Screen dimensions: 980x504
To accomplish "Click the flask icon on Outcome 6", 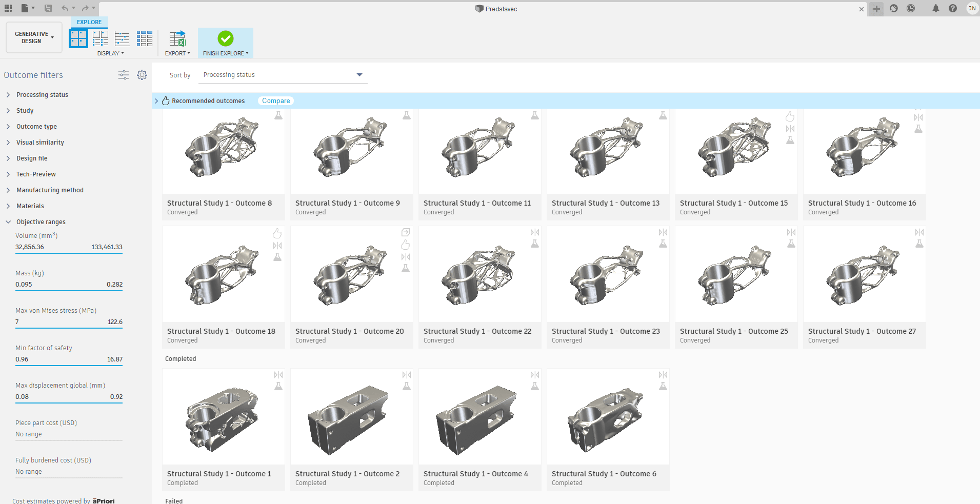I will point(663,386).
